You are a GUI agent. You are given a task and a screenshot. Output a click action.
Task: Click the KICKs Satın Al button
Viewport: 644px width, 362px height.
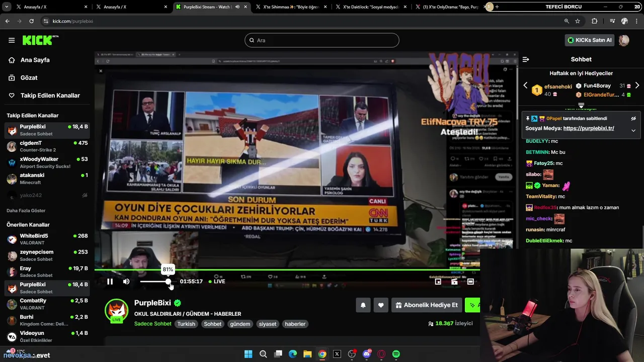(x=590, y=40)
